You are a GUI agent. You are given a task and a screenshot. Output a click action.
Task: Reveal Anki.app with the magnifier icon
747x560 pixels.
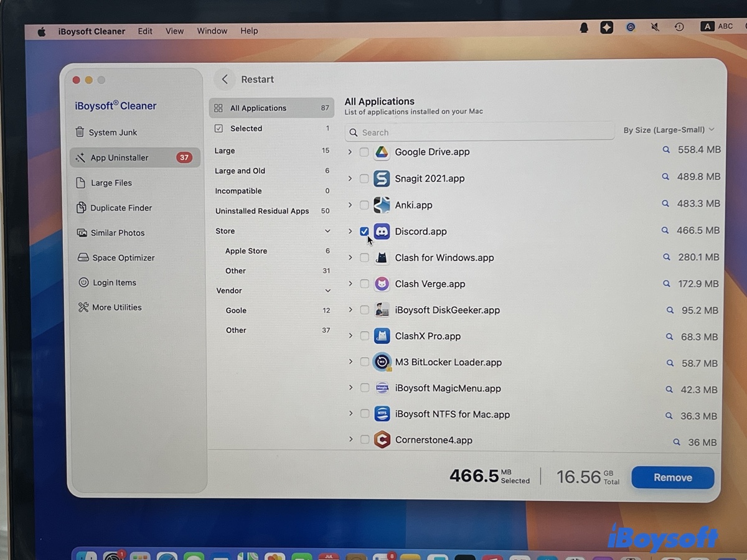[665, 203]
